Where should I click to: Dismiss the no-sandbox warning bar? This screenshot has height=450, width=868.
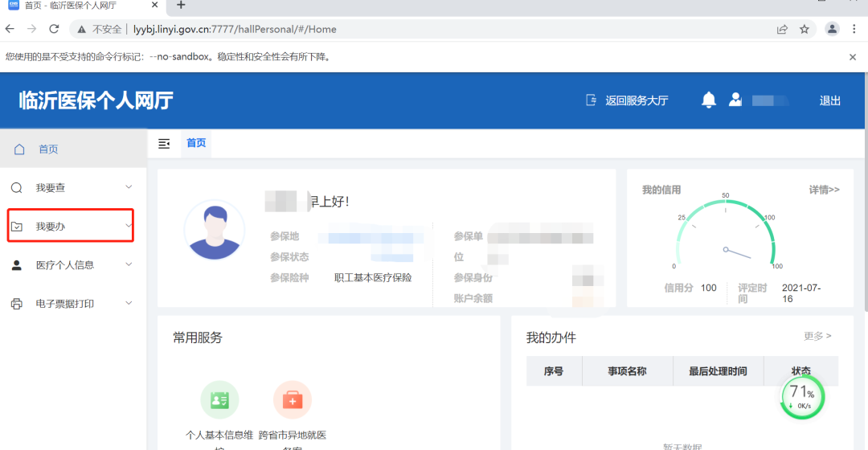coord(853,57)
